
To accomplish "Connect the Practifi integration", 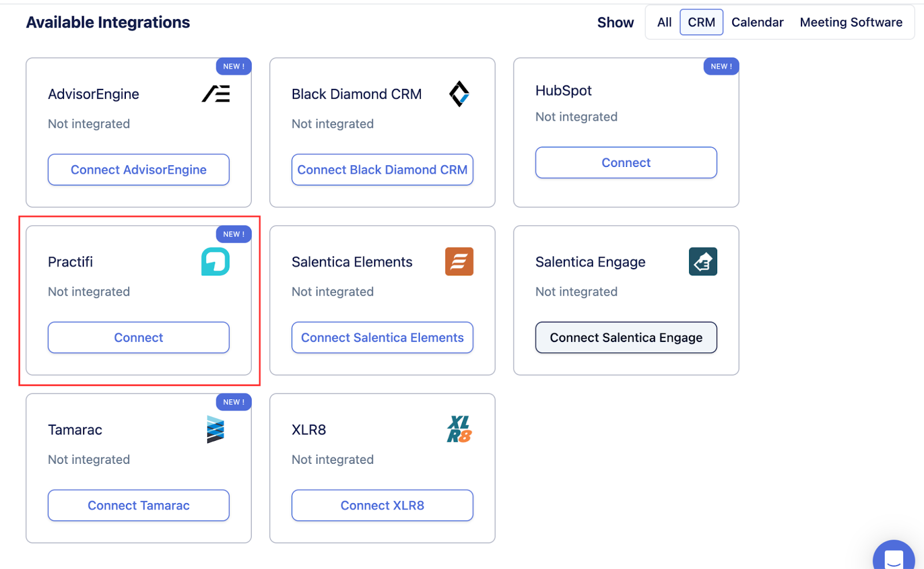I will [139, 338].
